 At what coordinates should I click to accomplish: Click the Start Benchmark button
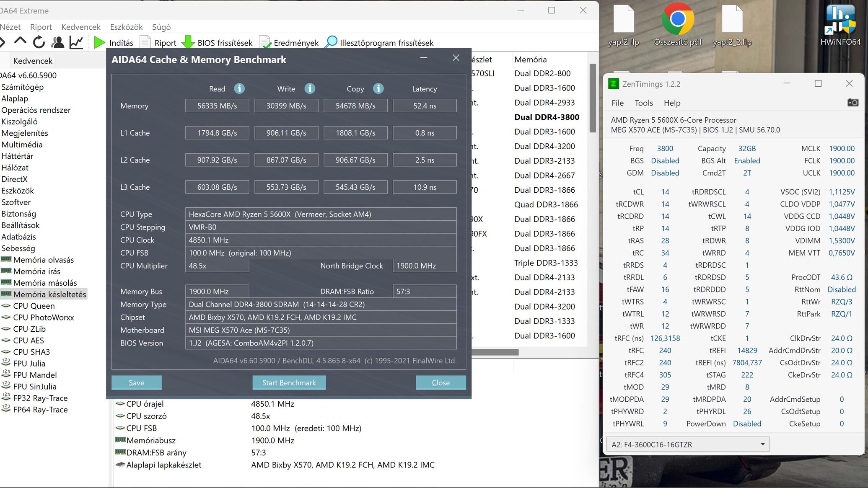[289, 382]
